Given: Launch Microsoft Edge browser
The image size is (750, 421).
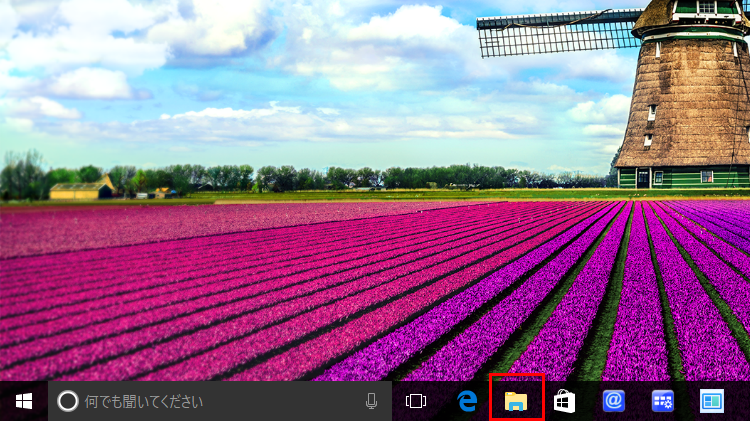Looking at the screenshot, I should 467,401.
